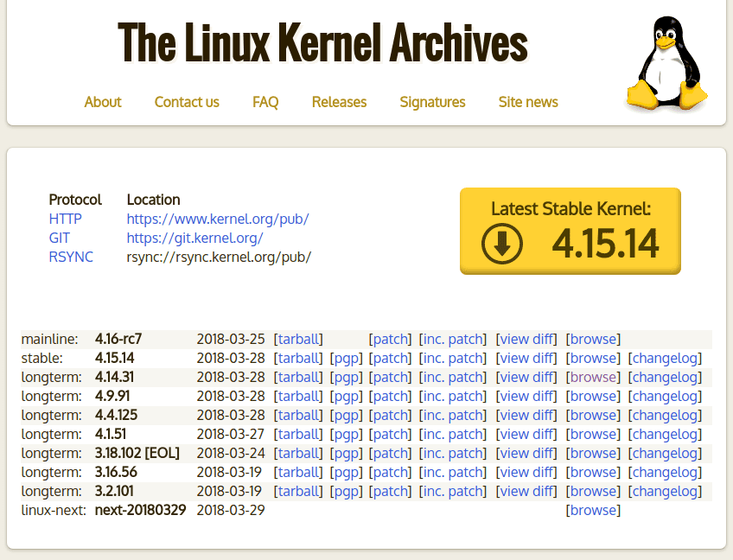Open the git.kernel.org location link
Screen dimensions: 733x560
click(194, 238)
